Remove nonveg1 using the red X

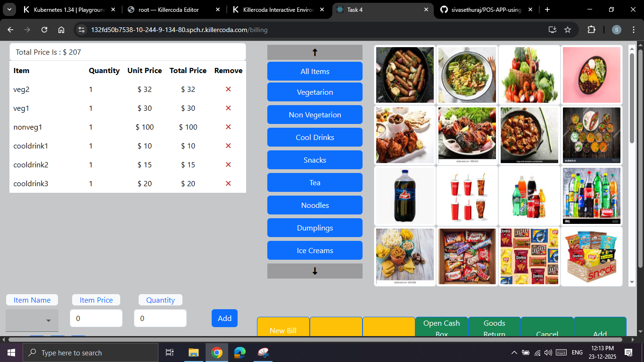point(228,127)
